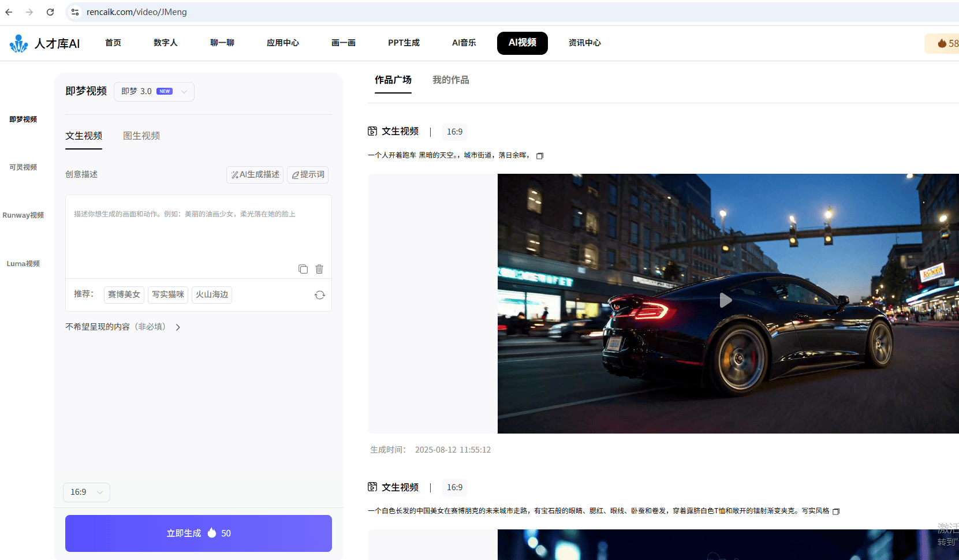Screen dimensions: 959x560
Task: Open the 即梦 3.0 model version dropdown
Action: pos(154,91)
